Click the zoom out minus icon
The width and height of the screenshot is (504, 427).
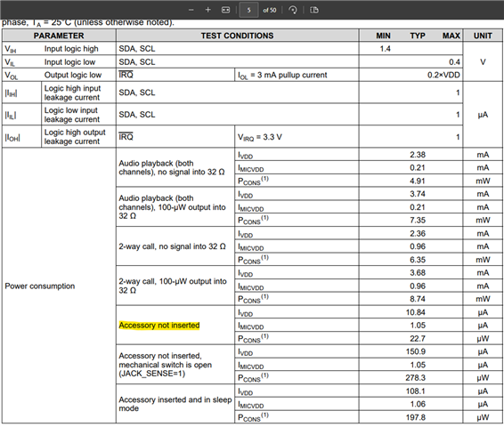coord(191,10)
